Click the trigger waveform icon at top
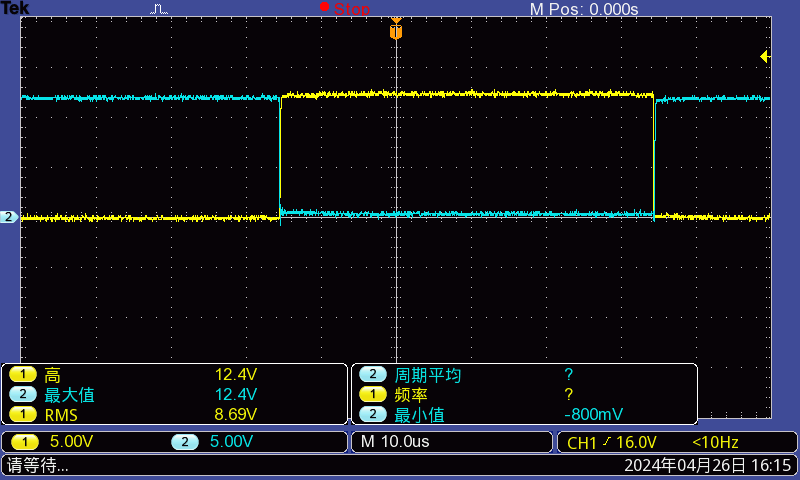The height and width of the screenshot is (480, 800). point(159,9)
